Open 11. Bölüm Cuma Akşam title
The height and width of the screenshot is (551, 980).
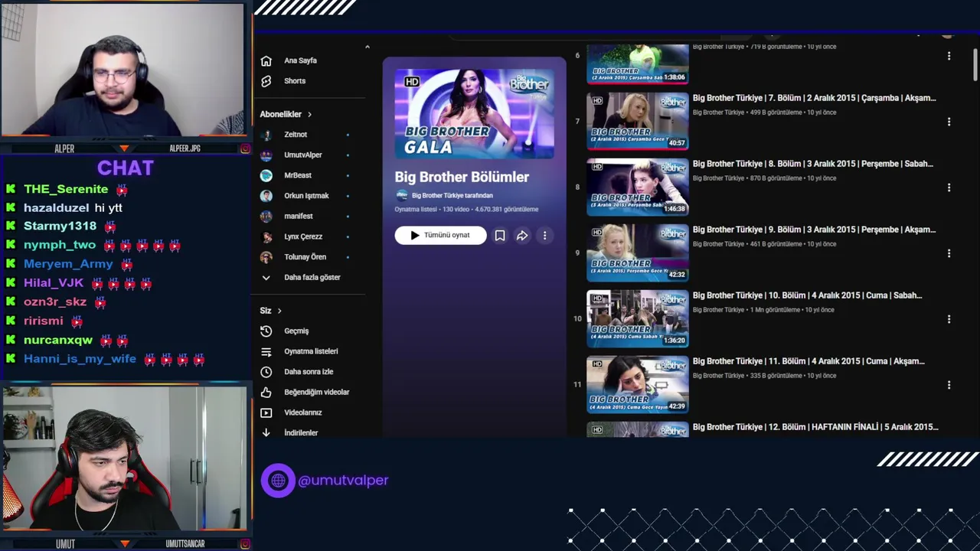point(808,361)
